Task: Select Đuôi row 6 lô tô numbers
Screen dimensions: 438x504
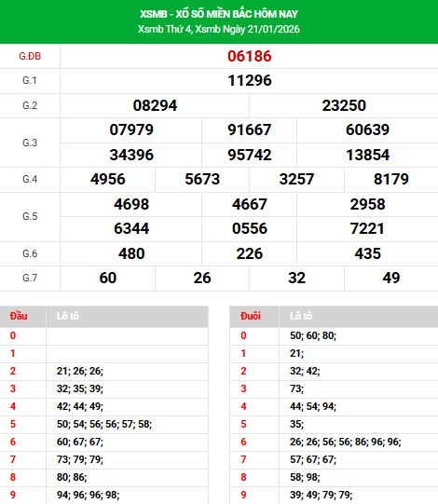Action: [x=346, y=442]
